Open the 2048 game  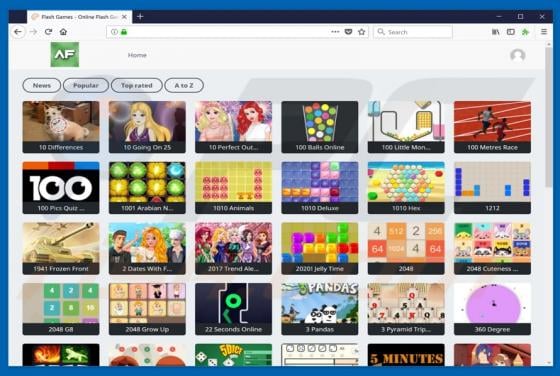406,248
